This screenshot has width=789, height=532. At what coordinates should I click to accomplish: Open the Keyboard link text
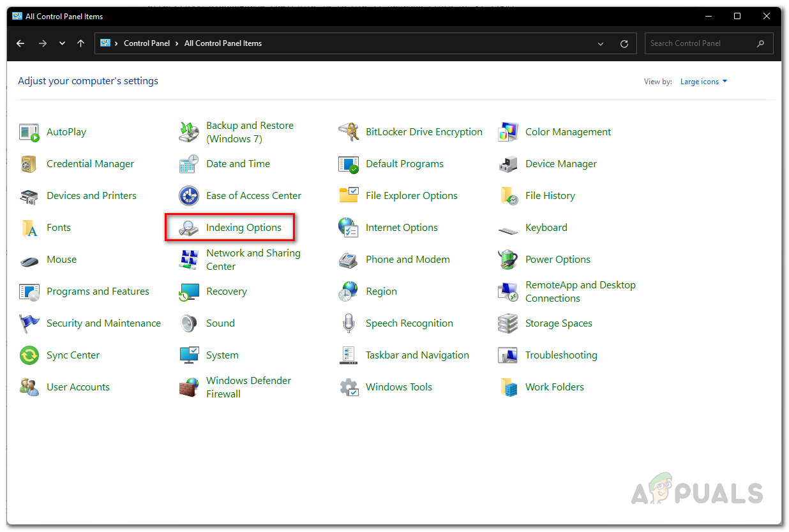tap(546, 228)
